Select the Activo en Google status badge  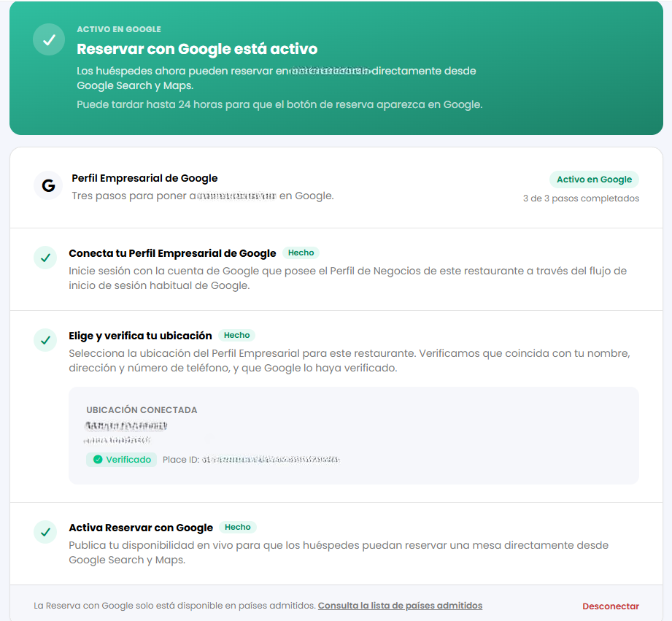tap(594, 179)
